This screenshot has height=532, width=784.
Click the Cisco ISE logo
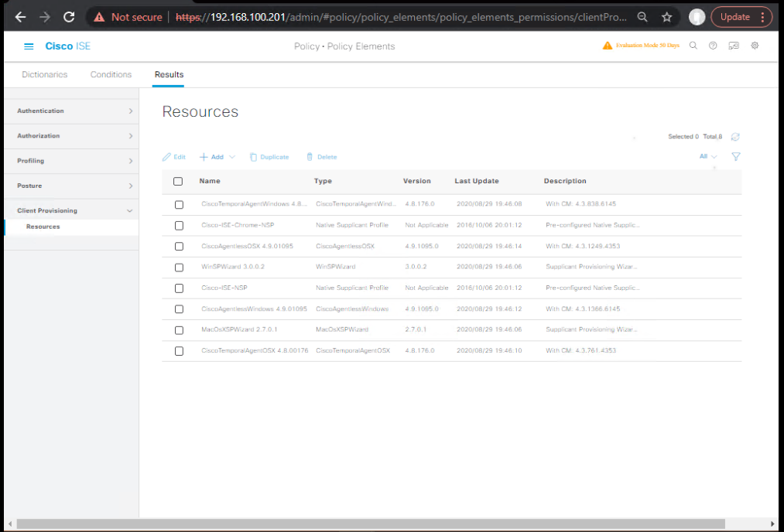coord(68,46)
